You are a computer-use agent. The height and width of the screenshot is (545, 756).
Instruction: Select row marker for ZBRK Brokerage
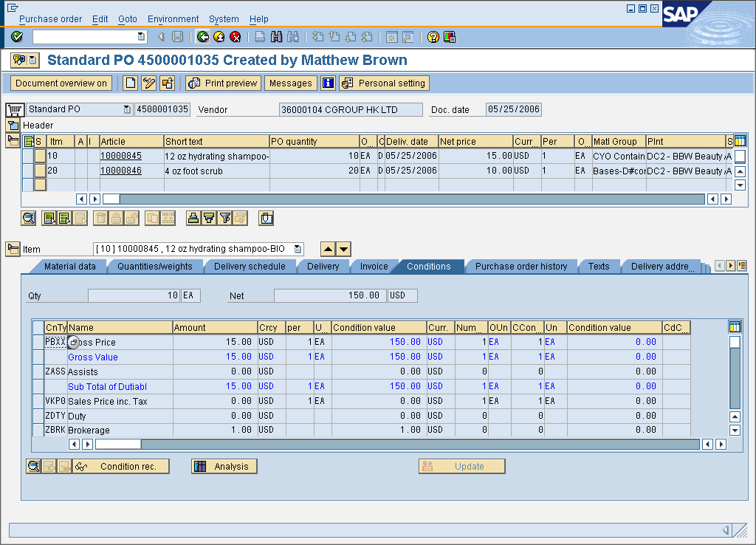click(38, 430)
